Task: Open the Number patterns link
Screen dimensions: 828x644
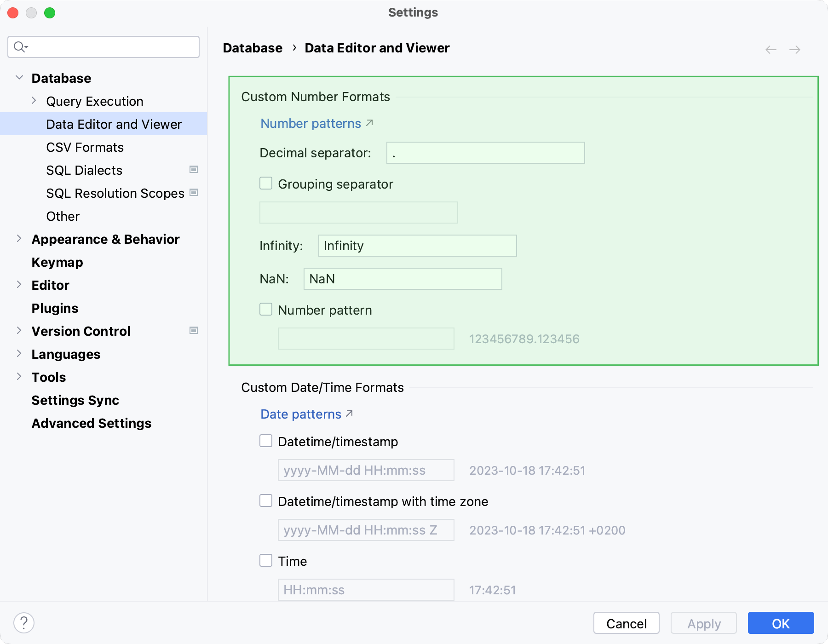Action: (311, 123)
